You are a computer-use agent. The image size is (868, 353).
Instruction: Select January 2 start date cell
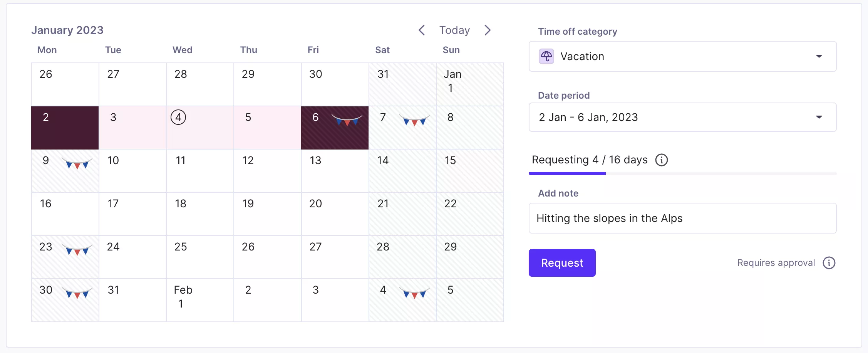click(65, 128)
